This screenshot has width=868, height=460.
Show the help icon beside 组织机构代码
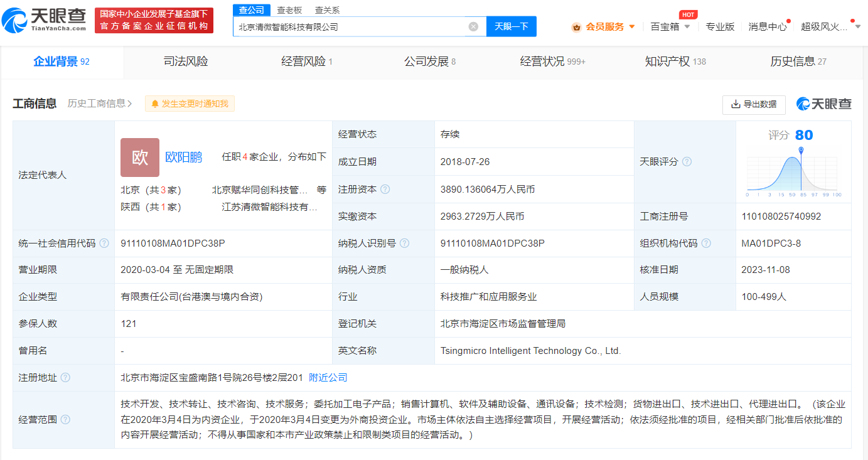(x=706, y=243)
